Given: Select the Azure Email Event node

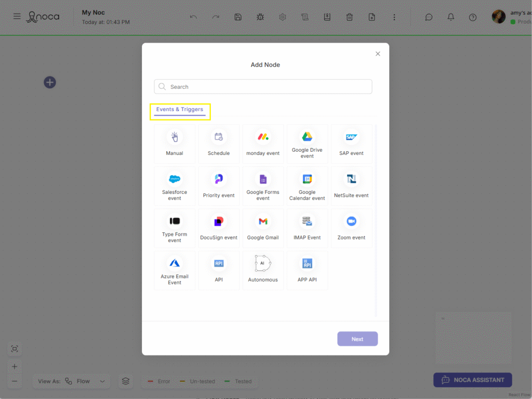Looking at the screenshot, I should pos(175,270).
